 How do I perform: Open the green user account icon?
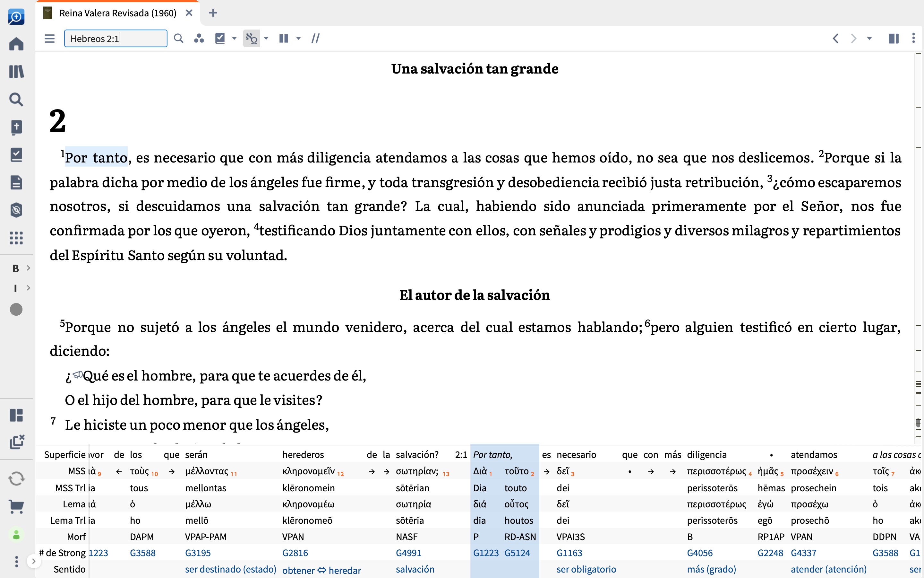tap(16, 535)
